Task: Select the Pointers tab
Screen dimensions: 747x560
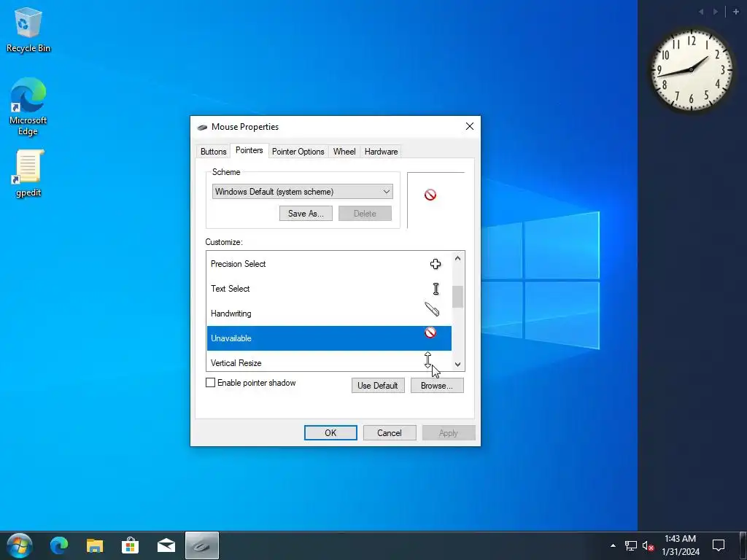Action: click(249, 150)
